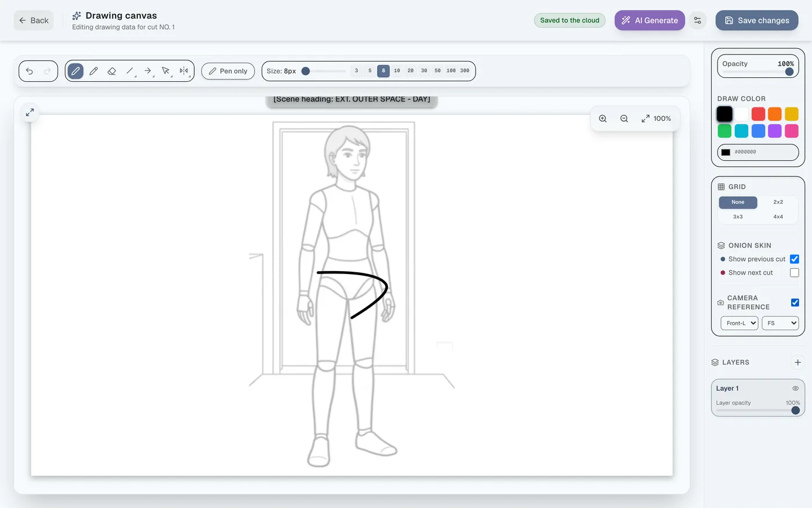
Task: Pick the green color swatch
Action: [724, 131]
